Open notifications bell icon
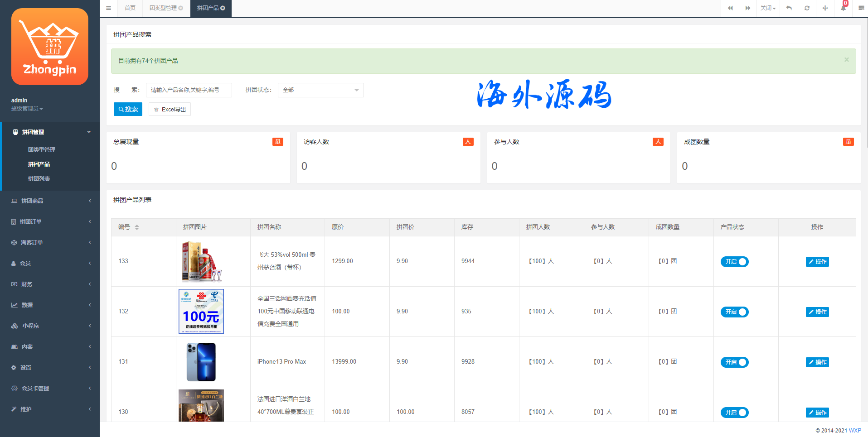 tap(843, 8)
